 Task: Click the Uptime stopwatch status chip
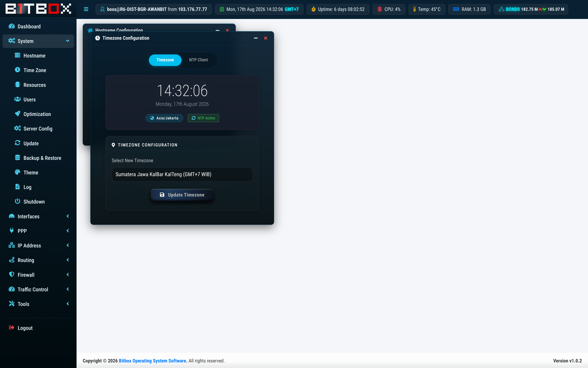[x=338, y=9]
